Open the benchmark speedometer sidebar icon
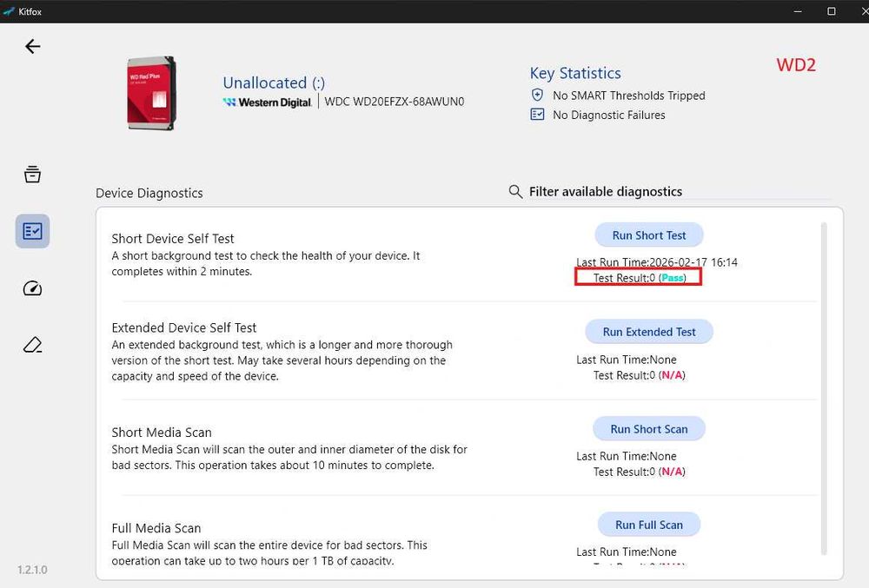The width and height of the screenshot is (869, 588). (32, 288)
